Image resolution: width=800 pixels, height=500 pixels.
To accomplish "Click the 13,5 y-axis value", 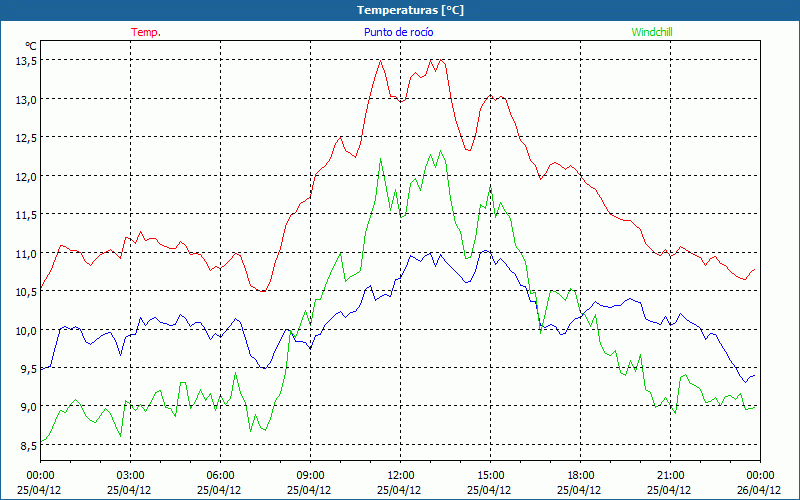I will pyautogui.click(x=26, y=60).
